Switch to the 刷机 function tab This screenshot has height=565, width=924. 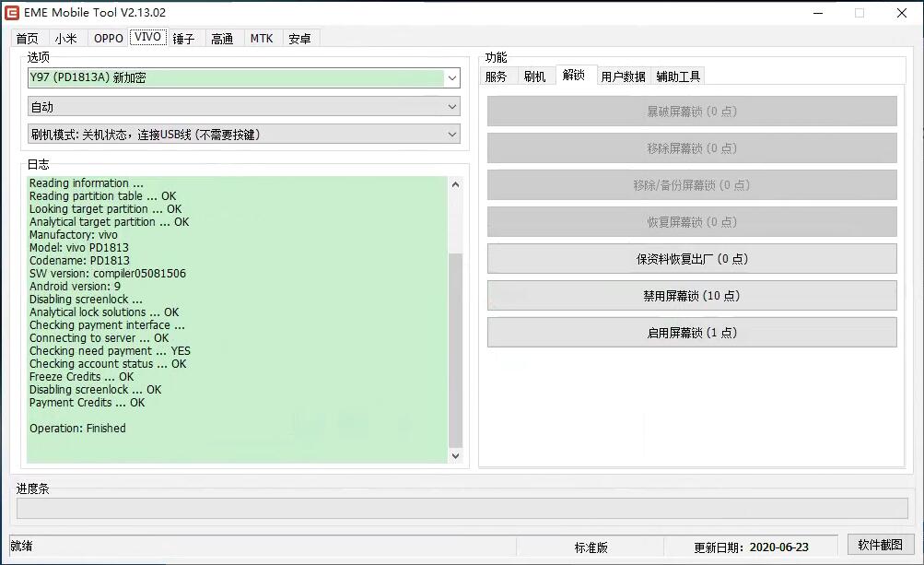tap(534, 77)
